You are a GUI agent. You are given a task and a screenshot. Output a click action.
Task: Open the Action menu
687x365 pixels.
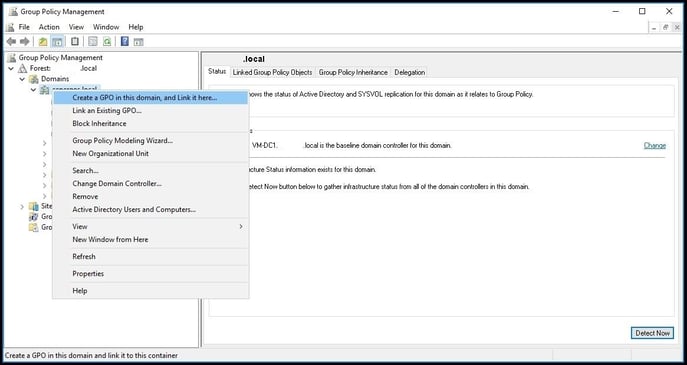click(x=49, y=27)
